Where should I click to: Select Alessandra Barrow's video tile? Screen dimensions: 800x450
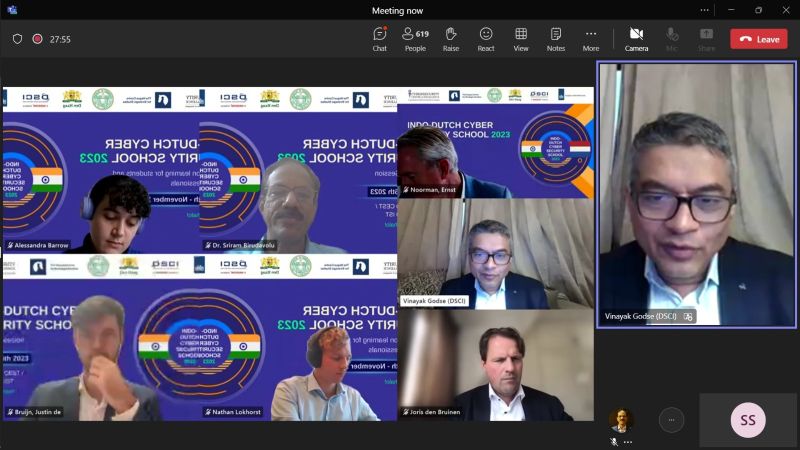tap(101, 170)
